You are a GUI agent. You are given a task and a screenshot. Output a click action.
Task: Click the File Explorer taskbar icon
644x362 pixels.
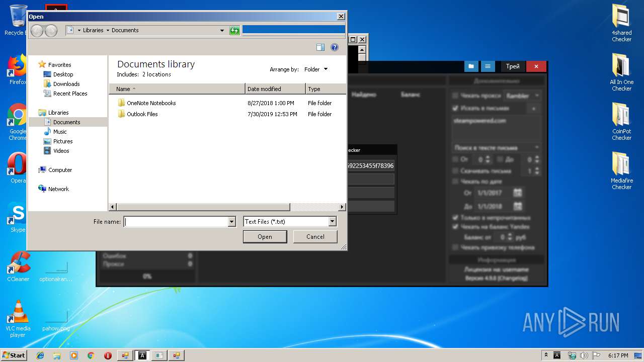coord(57,355)
